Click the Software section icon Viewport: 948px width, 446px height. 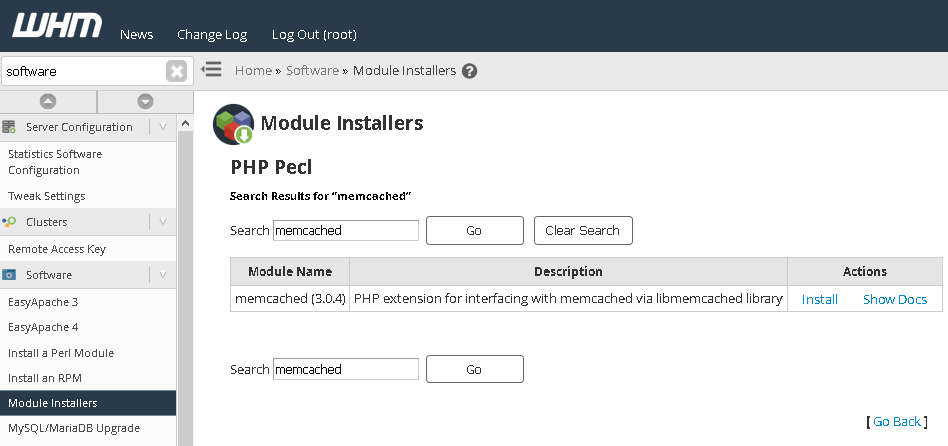tap(9, 275)
